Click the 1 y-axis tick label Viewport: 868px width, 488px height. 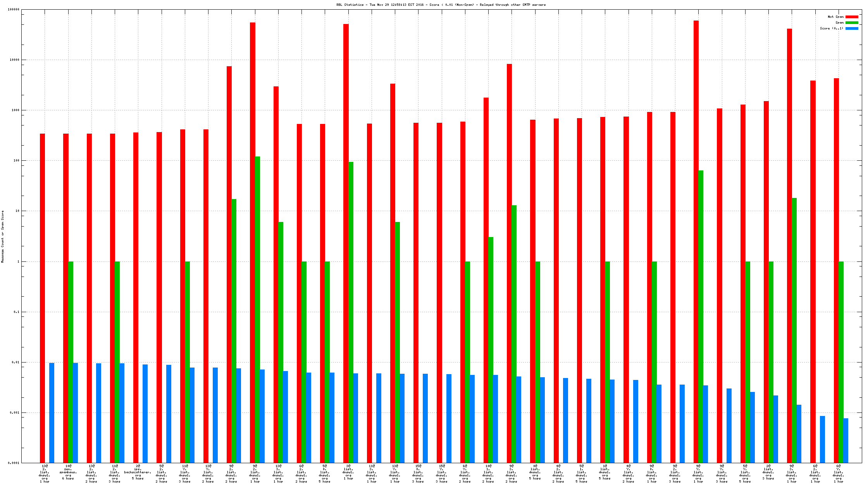coord(18,261)
